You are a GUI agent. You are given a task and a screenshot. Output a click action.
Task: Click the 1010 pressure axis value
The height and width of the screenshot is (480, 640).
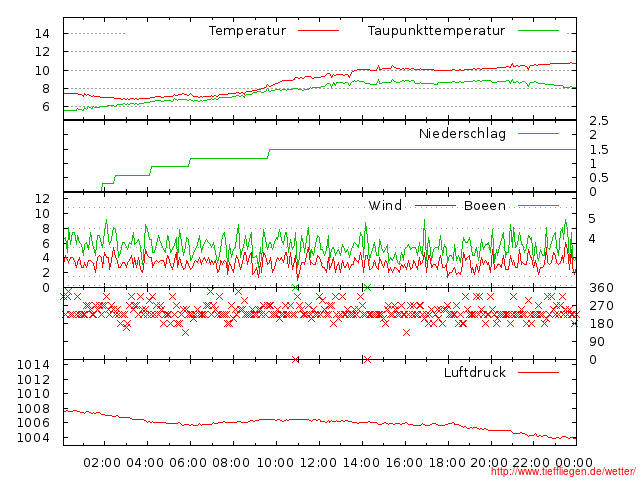33,393
